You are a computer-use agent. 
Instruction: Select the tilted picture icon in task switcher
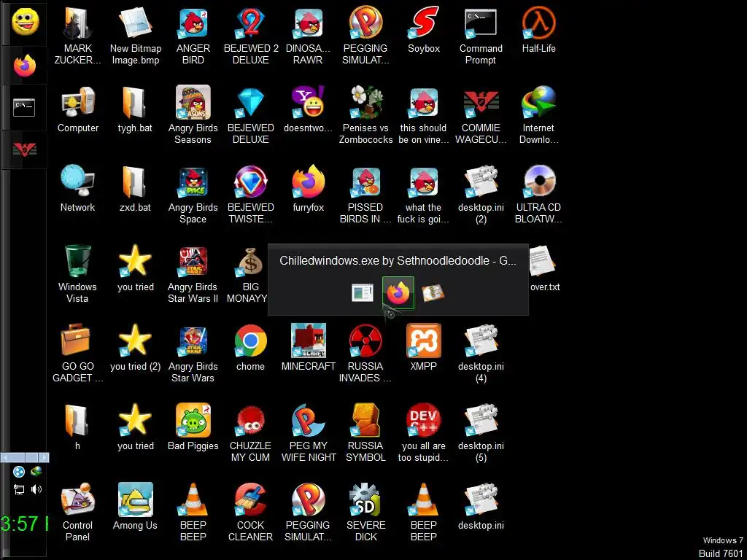tap(433, 293)
